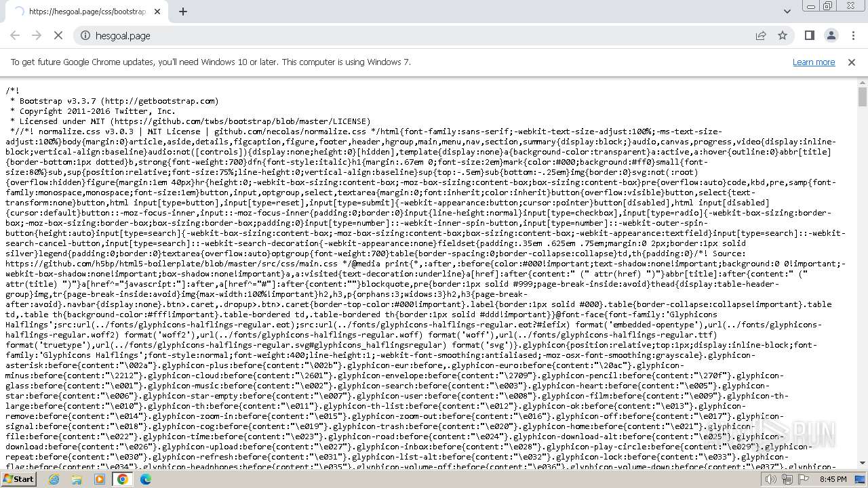Open a new tab
This screenshot has height=488, width=868.
coord(183,12)
